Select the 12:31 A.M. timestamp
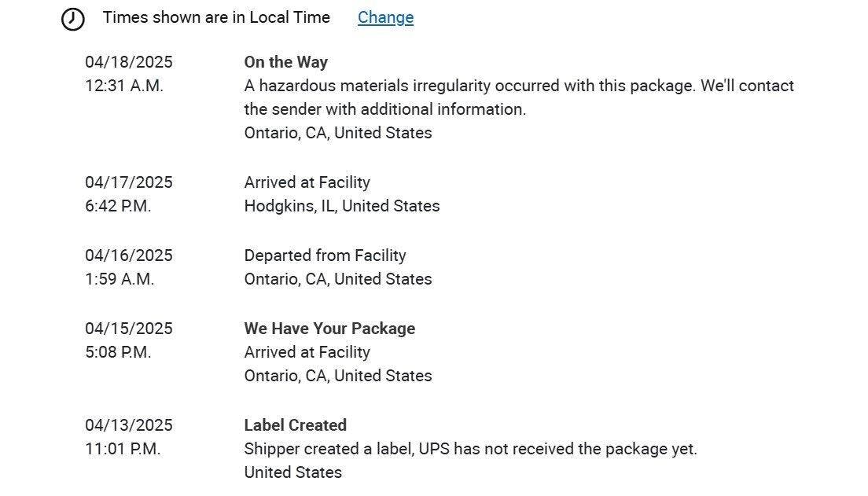The image size is (868, 496). coord(124,86)
